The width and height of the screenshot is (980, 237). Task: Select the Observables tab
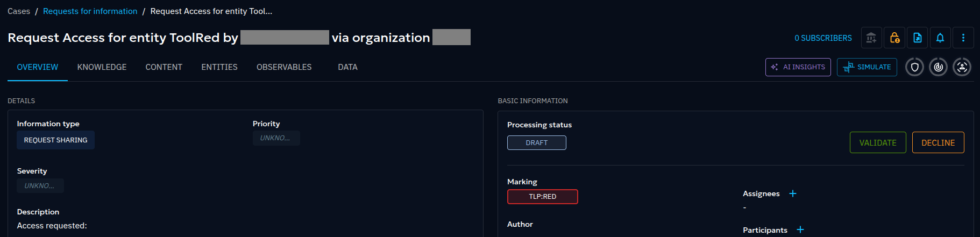284,67
